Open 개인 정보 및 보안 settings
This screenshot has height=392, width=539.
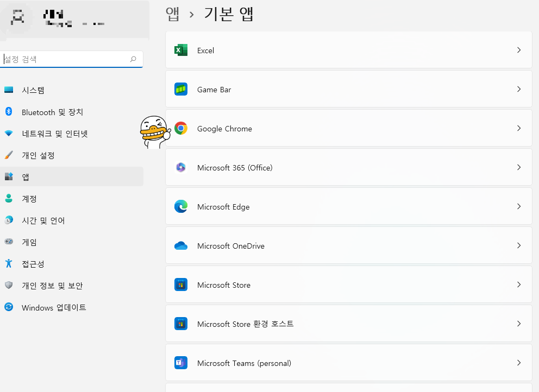click(72, 285)
